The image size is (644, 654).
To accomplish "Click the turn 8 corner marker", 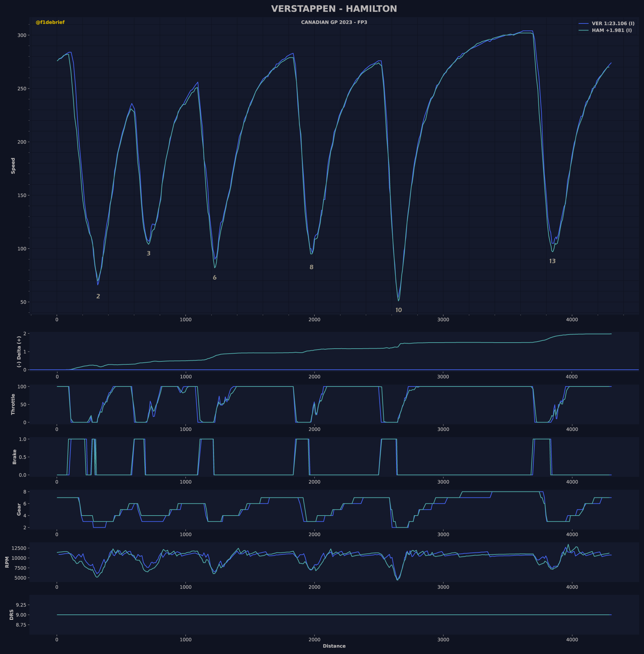I will click(x=312, y=267).
